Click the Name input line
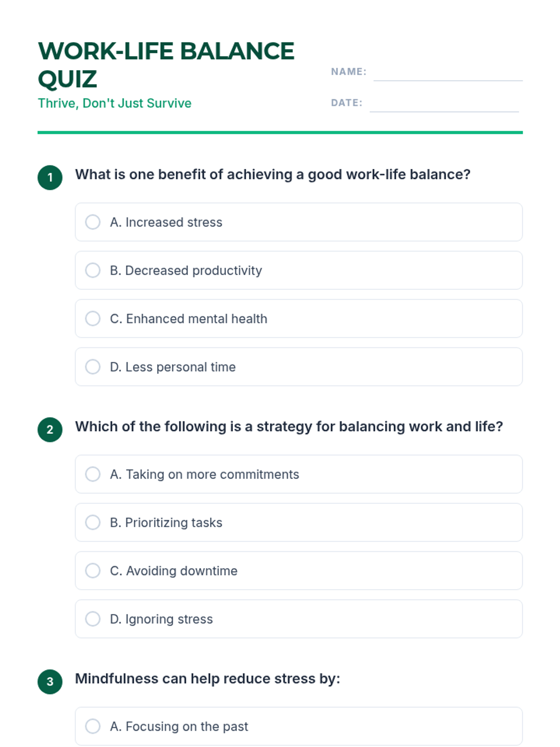Viewport: 560px width, 747px height. pyautogui.click(x=448, y=74)
